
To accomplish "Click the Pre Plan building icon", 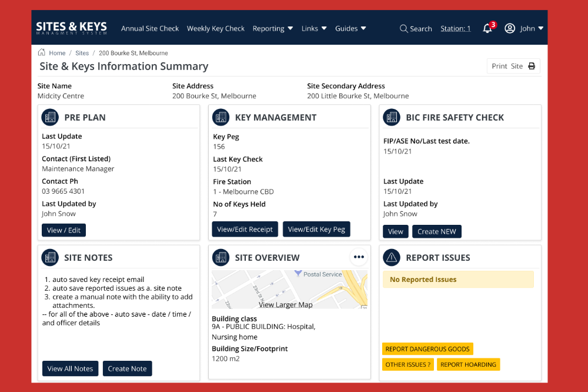I will tap(50, 117).
